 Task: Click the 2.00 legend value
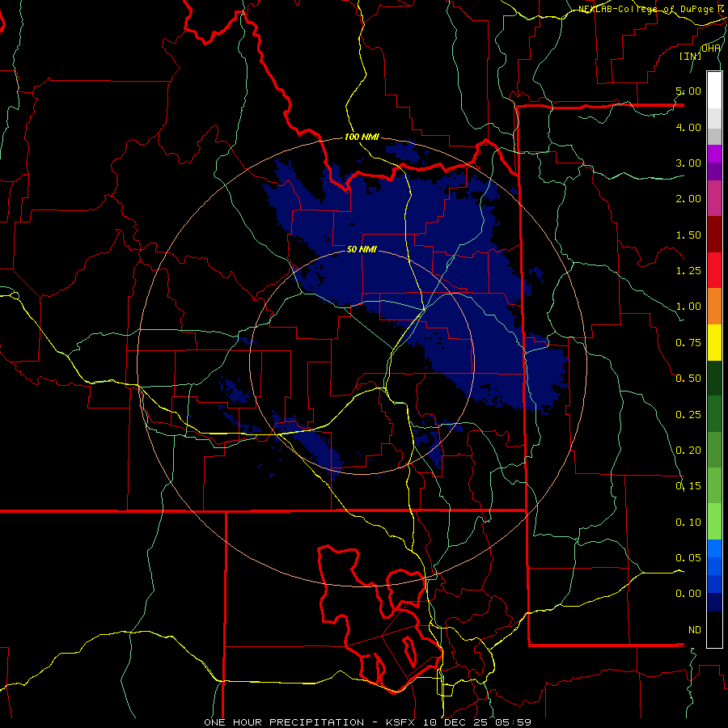pos(688,199)
